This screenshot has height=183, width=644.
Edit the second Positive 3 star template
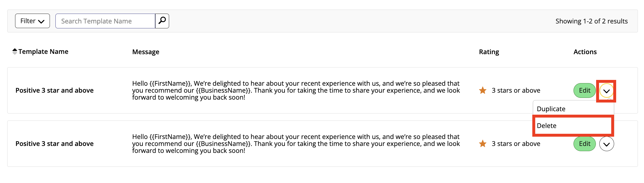pos(585,144)
